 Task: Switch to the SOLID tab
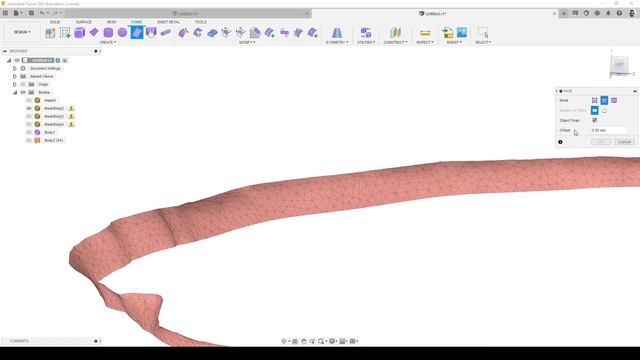coord(55,22)
